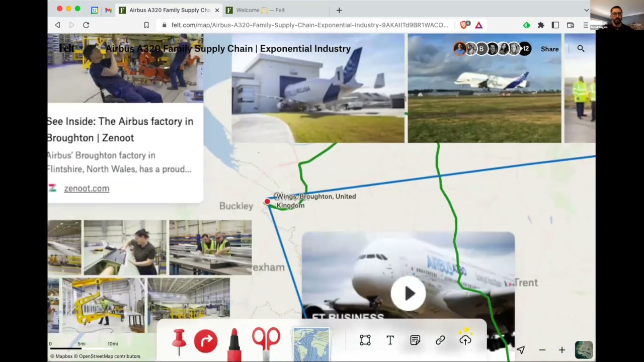Expand the tab search dropdown arrow

(x=586, y=10)
